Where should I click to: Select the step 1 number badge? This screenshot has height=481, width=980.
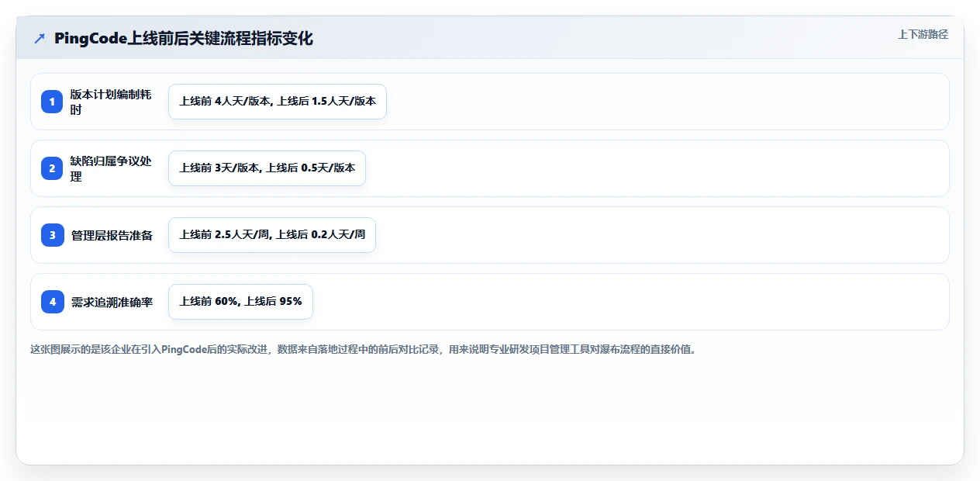(x=52, y=102)
